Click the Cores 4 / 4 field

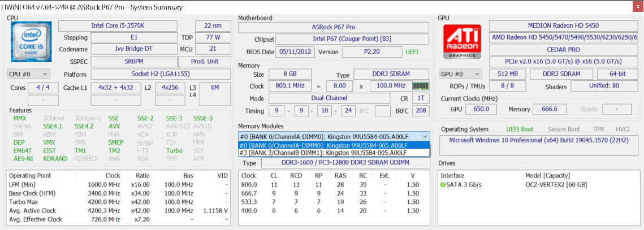coord(42,88)
